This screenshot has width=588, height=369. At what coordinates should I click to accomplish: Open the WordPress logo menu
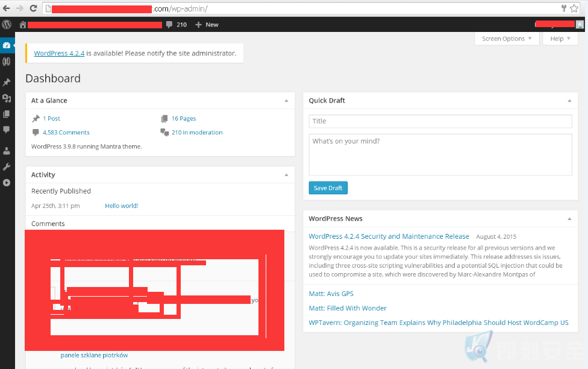click(7, 25)
